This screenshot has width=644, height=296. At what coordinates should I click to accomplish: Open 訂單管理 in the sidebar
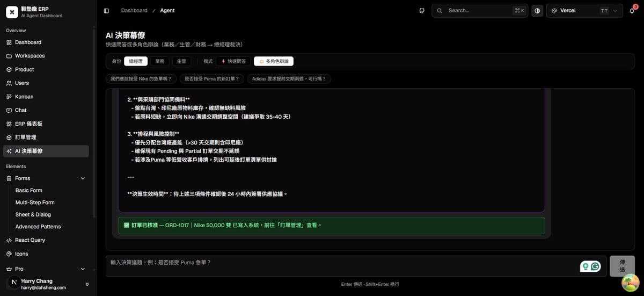click(46, 138)
